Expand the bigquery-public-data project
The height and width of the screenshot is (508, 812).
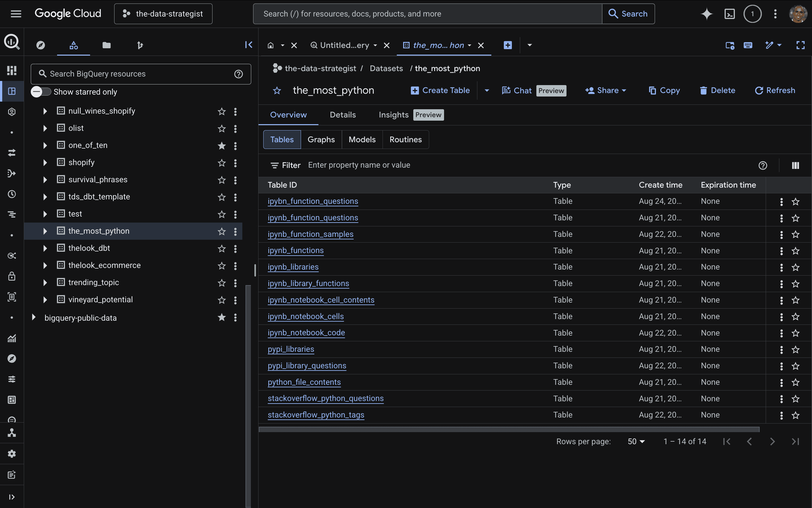click(x=34, y=317)
